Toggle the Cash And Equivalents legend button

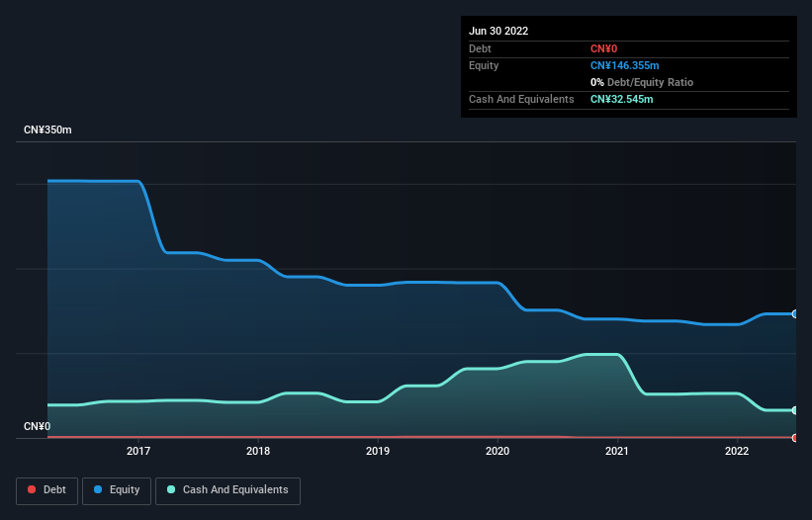point(227,490)
